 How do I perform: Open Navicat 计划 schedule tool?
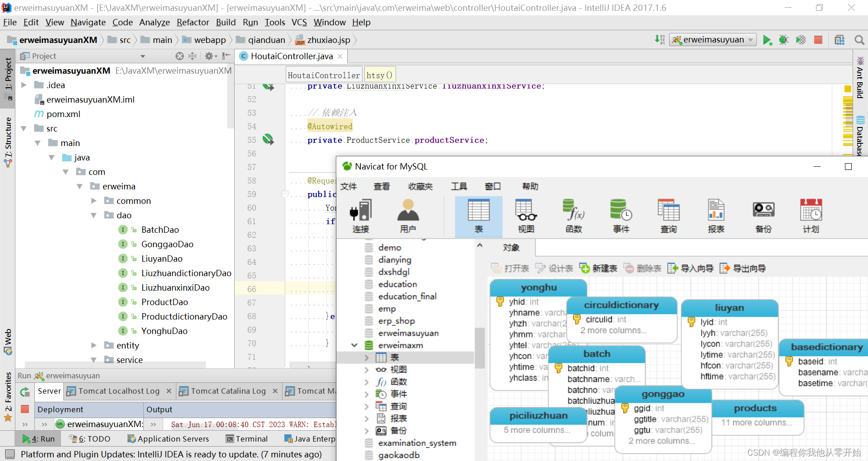(x=811, y=216)
